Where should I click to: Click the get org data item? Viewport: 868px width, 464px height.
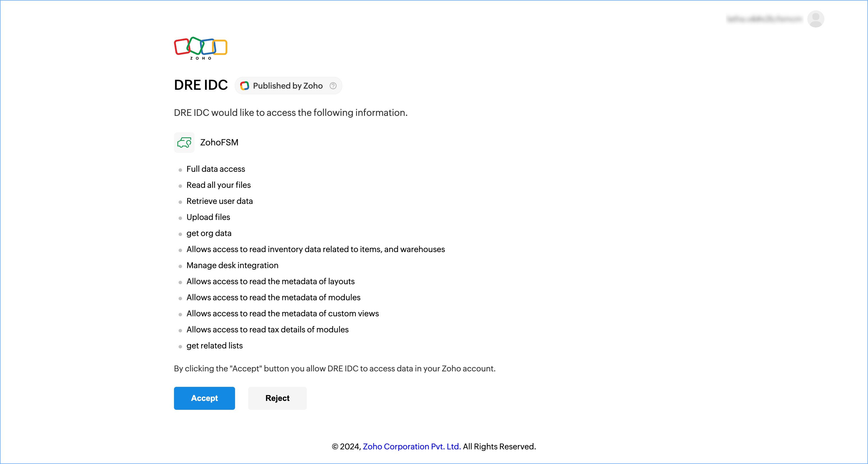pyautogui.click(x=209, y=233)
